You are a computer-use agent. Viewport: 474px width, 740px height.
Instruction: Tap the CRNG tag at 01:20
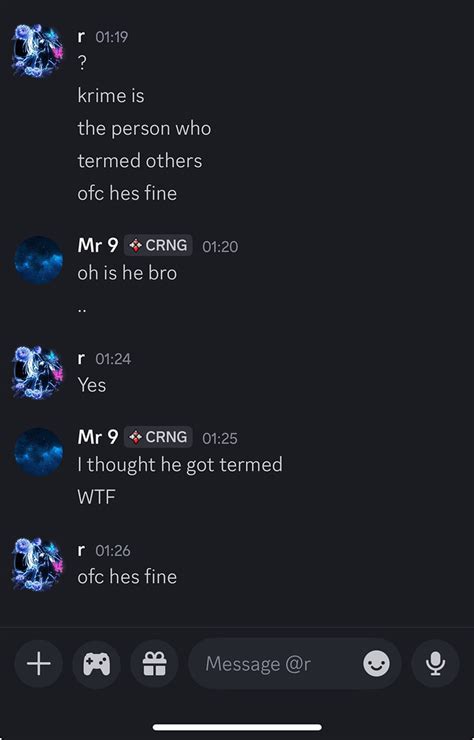(x=158, y=245)
